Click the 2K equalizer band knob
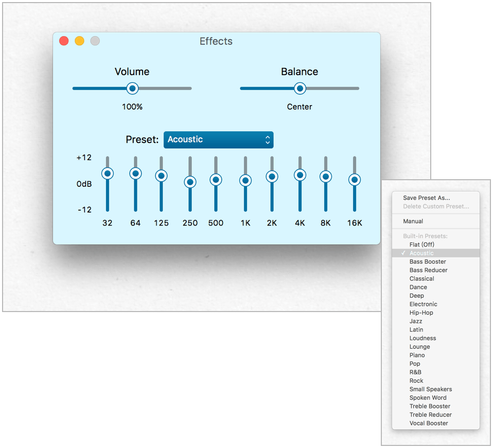 272,177
